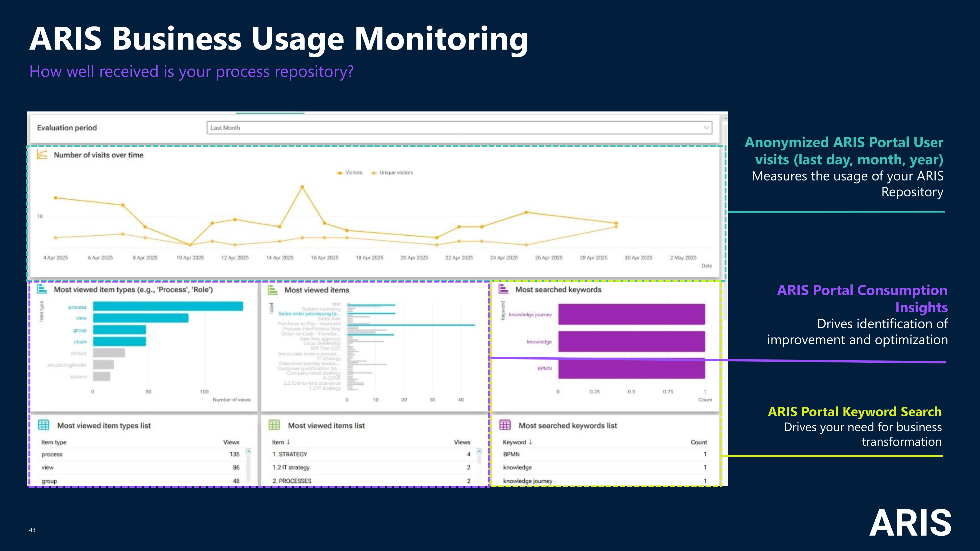
Task: Click the 'Evaluation period' label
Action: 67,128
